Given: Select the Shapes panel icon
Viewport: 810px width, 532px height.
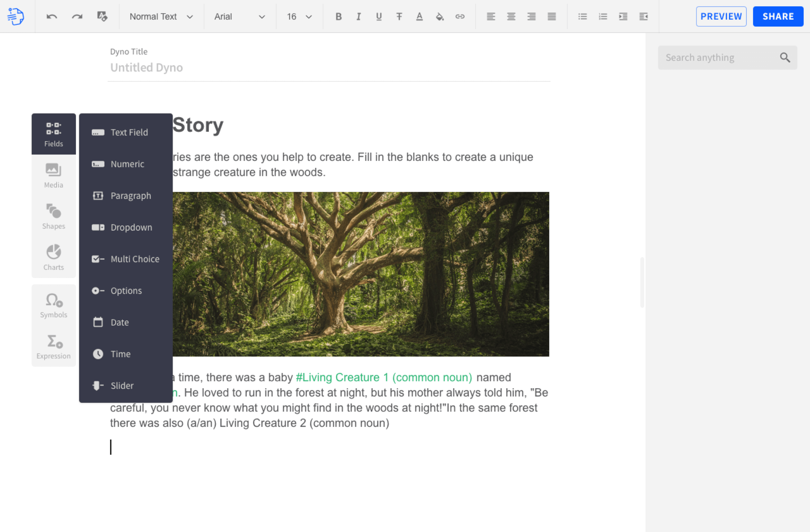Looking at the screenshot, I should [x=53, y=216].
